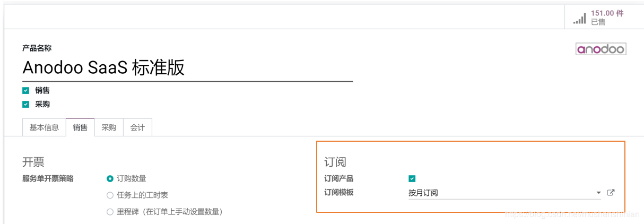Image resolution: width=644 pixels, height=224 pixels.
Task: Choose the 里程碑 invoicing radio option
Action: coord(110,212)
